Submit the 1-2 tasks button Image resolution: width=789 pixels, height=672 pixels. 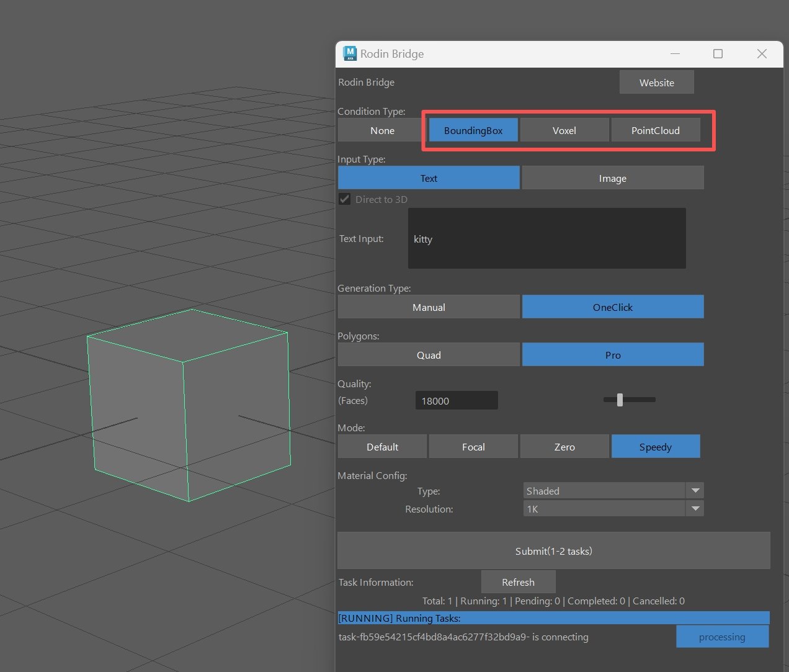(x=554, y=551)
